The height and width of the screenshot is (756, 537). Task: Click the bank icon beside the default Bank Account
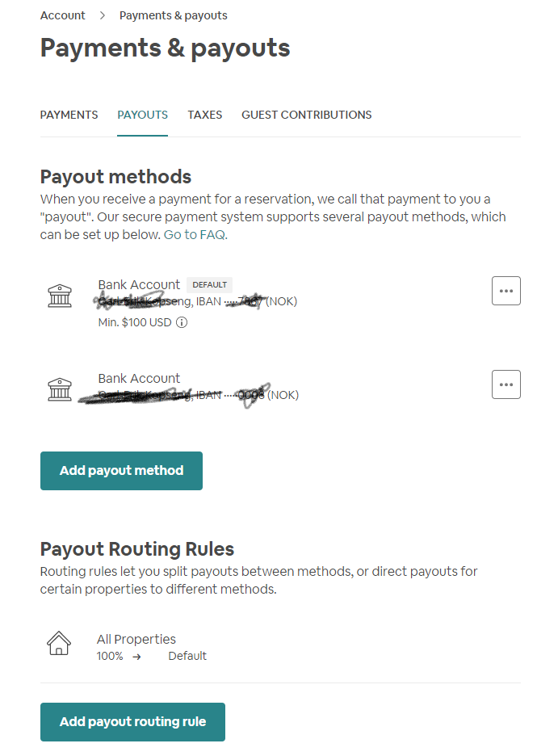[60, 296]
